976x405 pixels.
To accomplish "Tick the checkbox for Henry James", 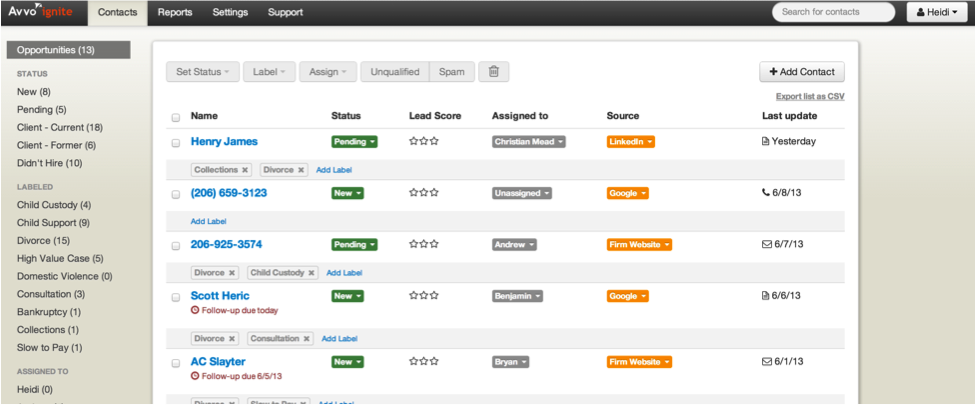I will (x=176, y=143).
